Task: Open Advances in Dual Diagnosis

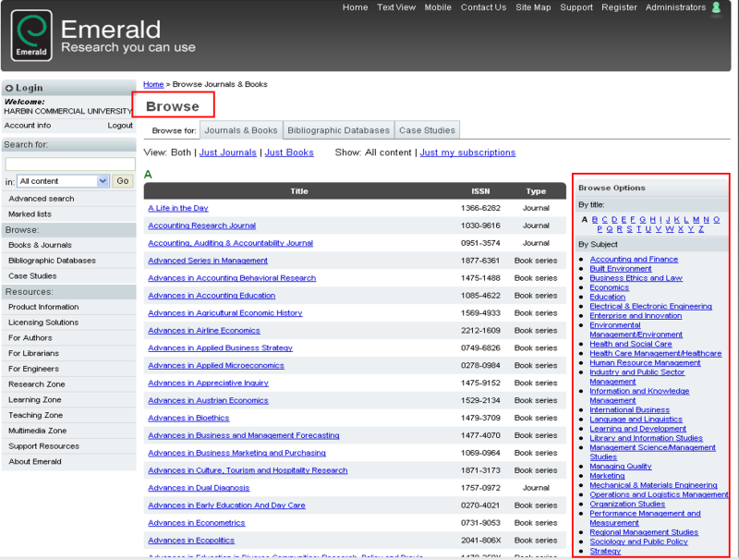Action: coord(199,488)
